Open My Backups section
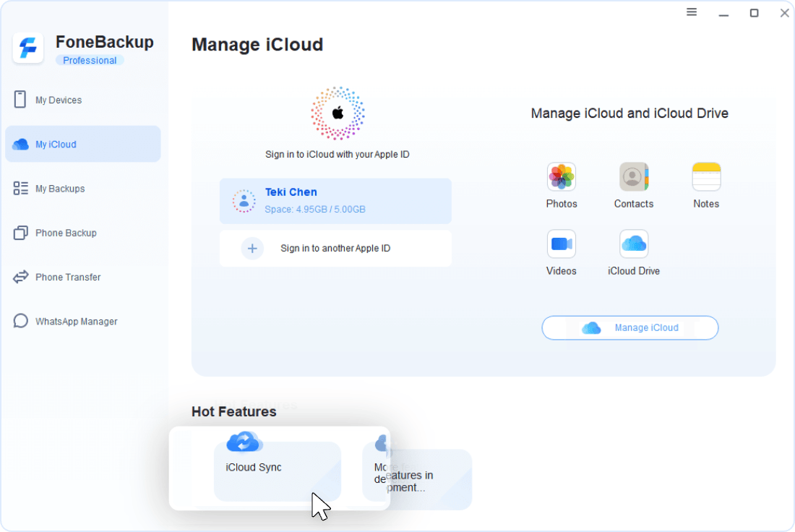 tap(60, 189)
